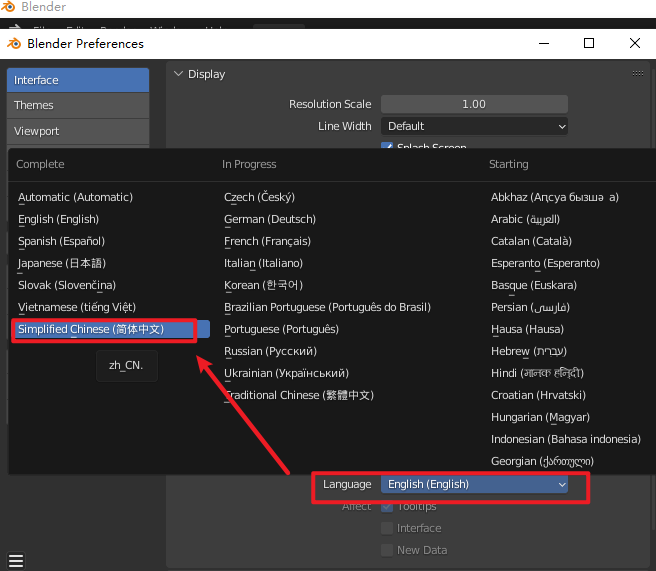656x571 pixels.
Task: Open the Viewport preferences tab
Action: [x=77, y=131]
